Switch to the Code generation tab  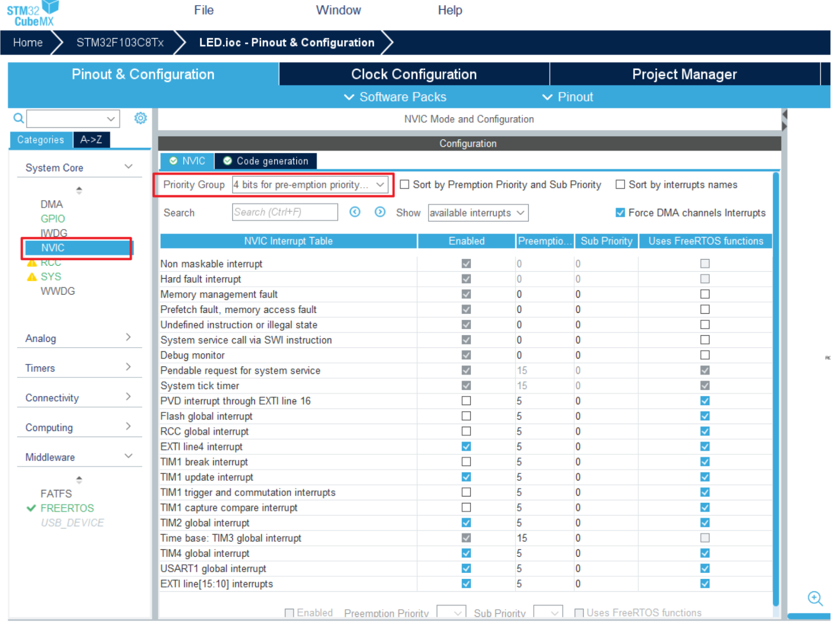point(265,161)
